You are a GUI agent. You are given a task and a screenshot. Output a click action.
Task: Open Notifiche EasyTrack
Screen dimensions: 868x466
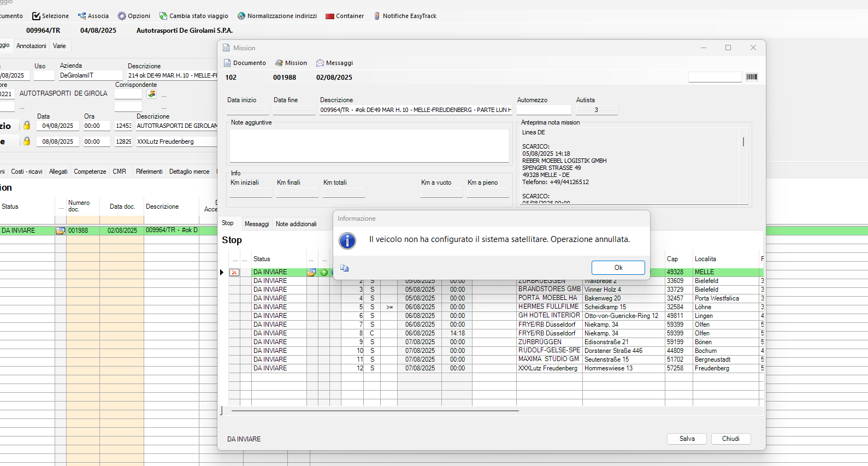pyautogui.click(x=405, y=16)
